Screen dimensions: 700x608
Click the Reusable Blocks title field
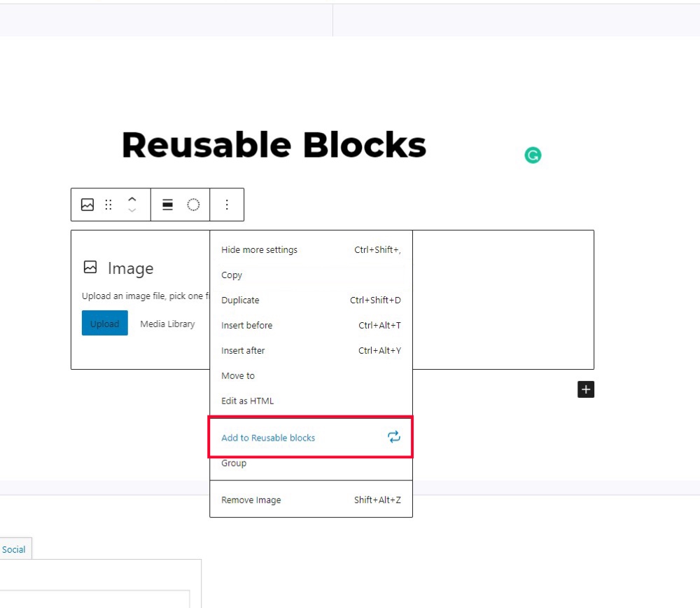coord(274,146)
